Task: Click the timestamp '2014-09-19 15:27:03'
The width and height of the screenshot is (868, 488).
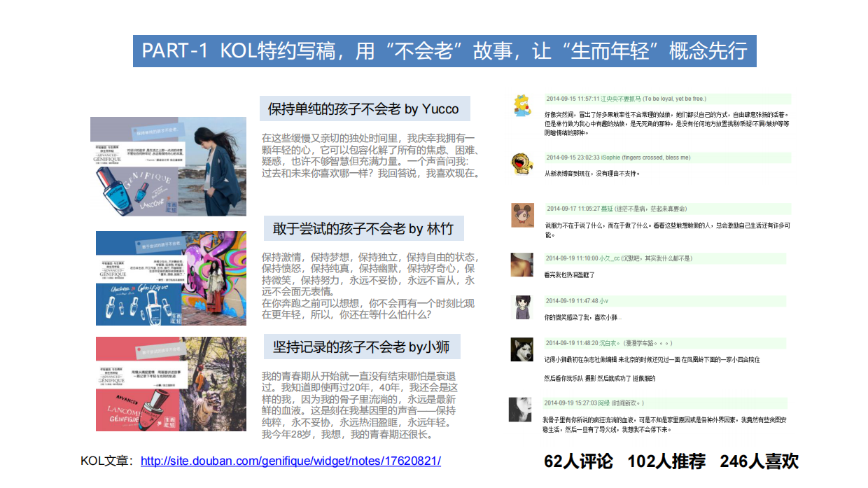Action: [570, 403]
